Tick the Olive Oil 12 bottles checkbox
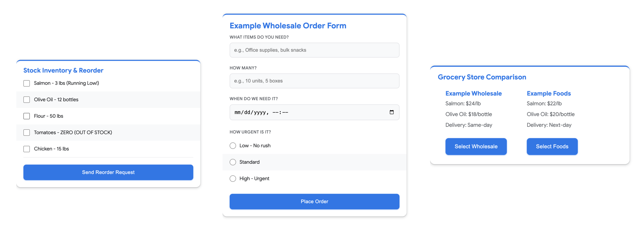Viewport: 644px width, 235px height. point(26,100)
